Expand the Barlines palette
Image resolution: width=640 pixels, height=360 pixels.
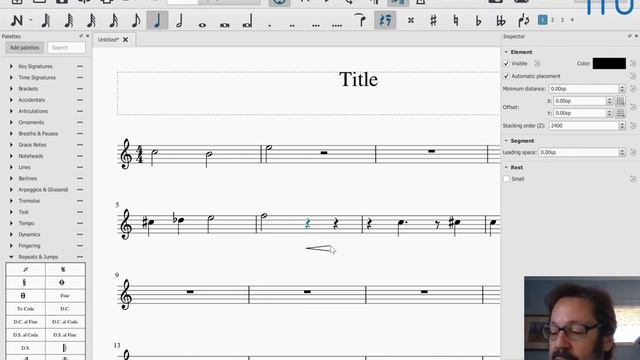(x=11, y=178)
